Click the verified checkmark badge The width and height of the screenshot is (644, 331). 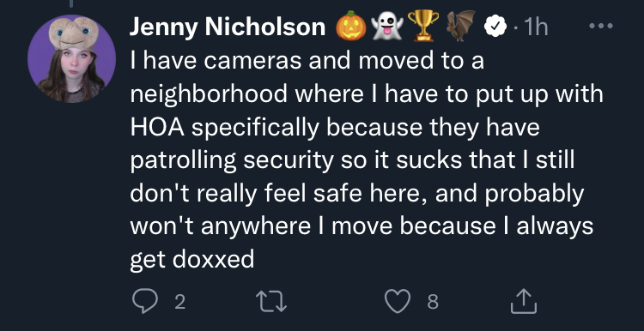495,27
